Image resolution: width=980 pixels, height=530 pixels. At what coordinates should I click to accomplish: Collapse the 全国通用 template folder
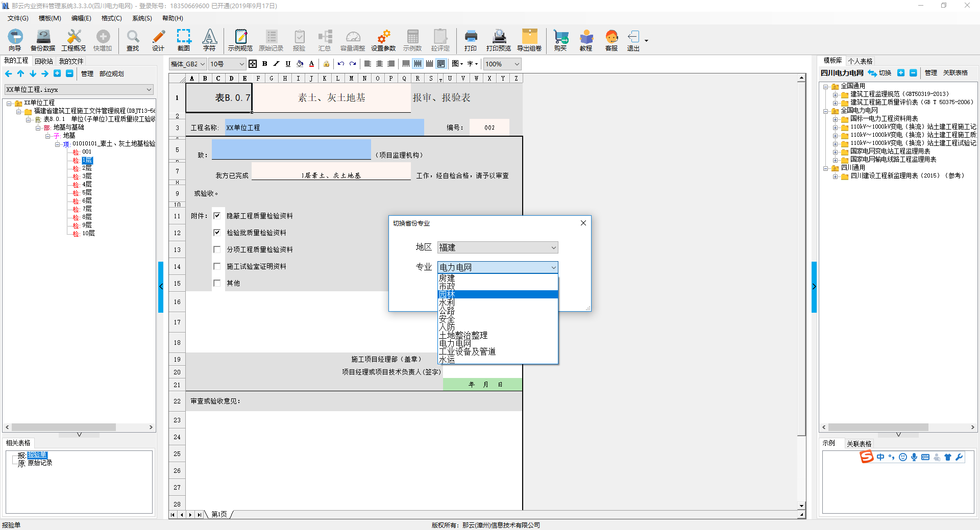click(x=825, y=86)
